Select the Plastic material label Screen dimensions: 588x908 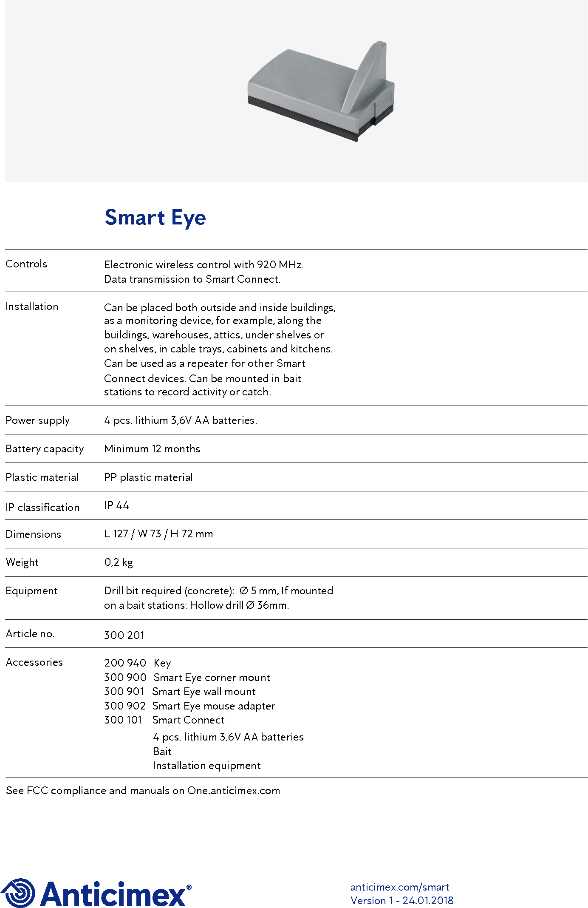click(42, 477)
